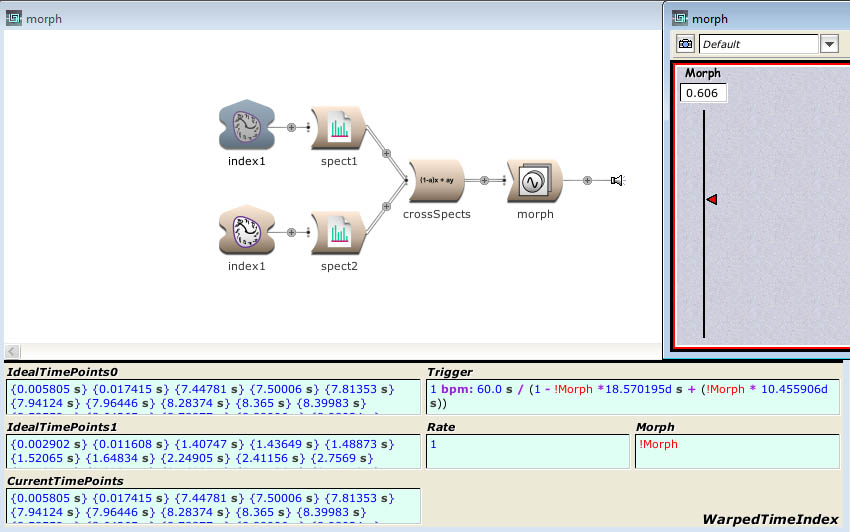Click the CurrentTimePoints label
The image size is (850, 532).
click(x=65, y=481)
